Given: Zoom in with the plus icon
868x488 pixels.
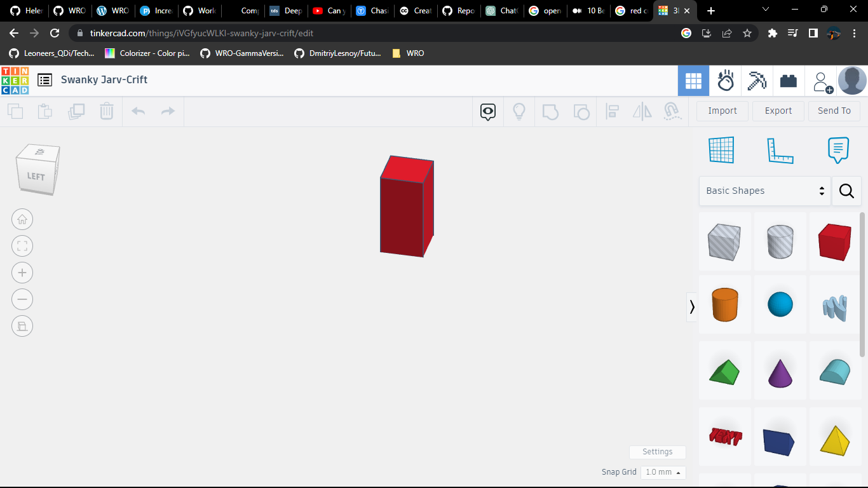Looking at the screenshot, I should click(22, 273).
